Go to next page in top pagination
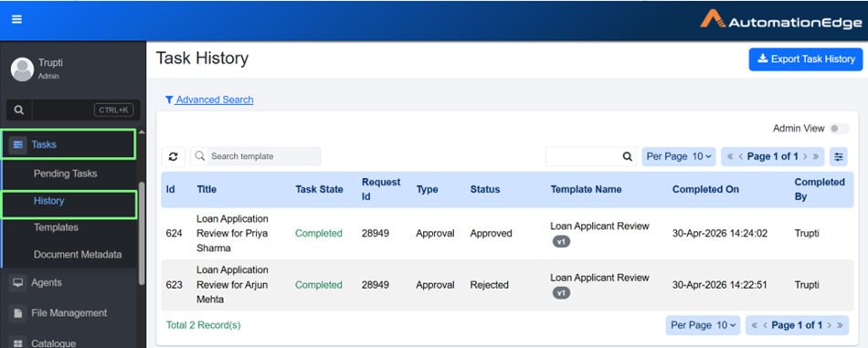This screenshot has width=868, height=348. [805, 156]
